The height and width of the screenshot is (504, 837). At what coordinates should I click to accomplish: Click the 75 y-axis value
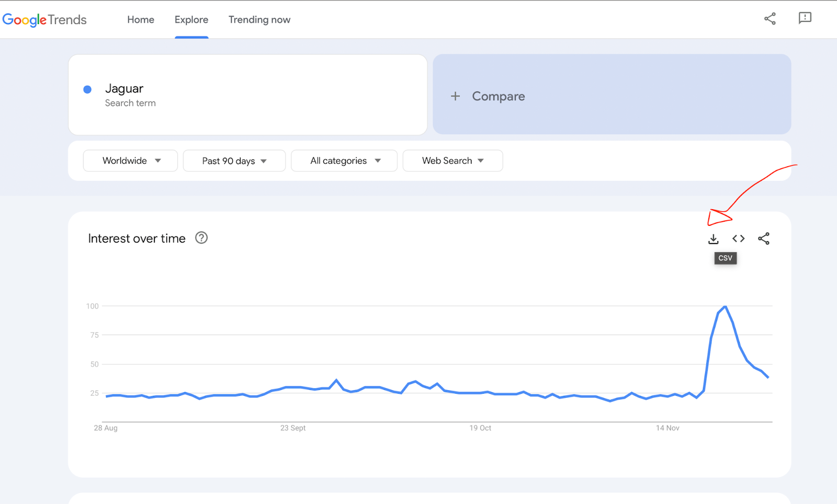tap(95, 335)
